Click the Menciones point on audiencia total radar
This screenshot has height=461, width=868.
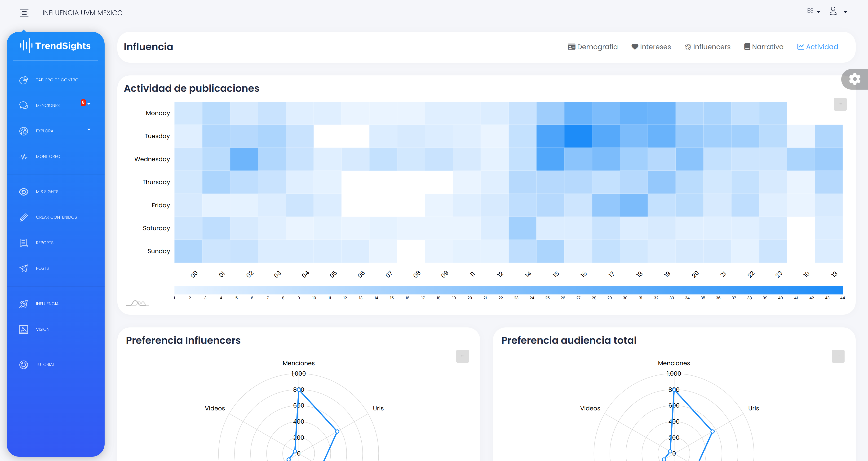click(x=674, y=390)
